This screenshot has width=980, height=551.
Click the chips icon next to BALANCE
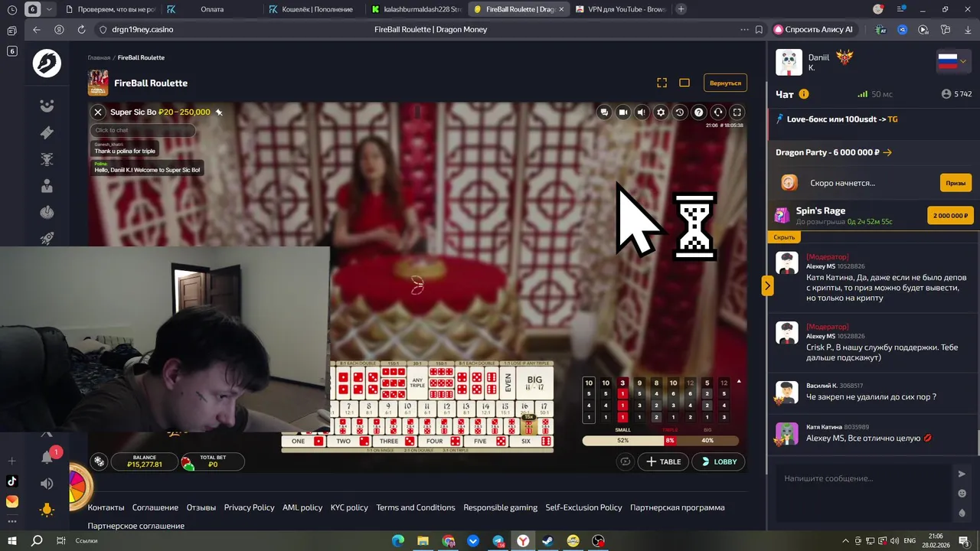point(99,461)
